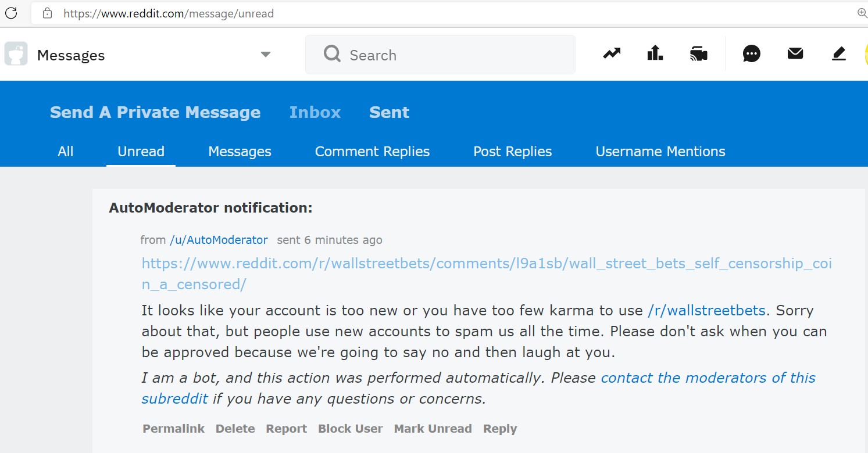The width and height of the screenshot is (868, 453).
Task: Click the Reddit snoo logo beside Messages
Action: point(16,54)
